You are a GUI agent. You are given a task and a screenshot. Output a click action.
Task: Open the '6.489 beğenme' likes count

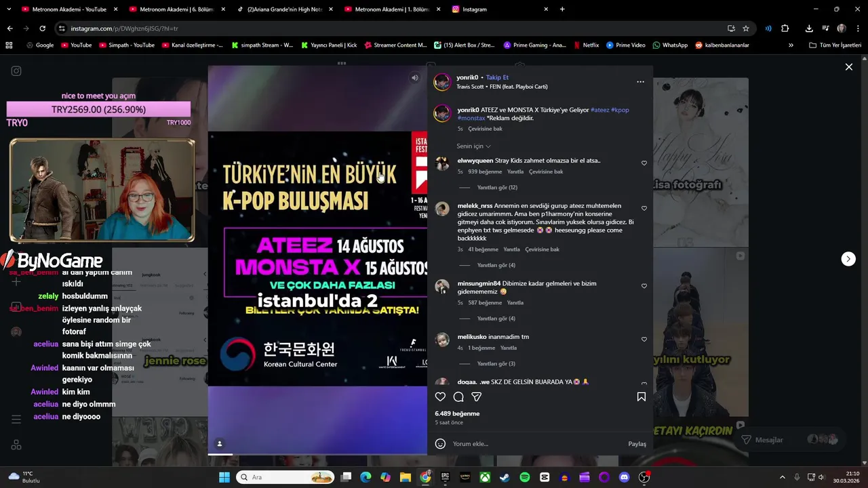457,413
